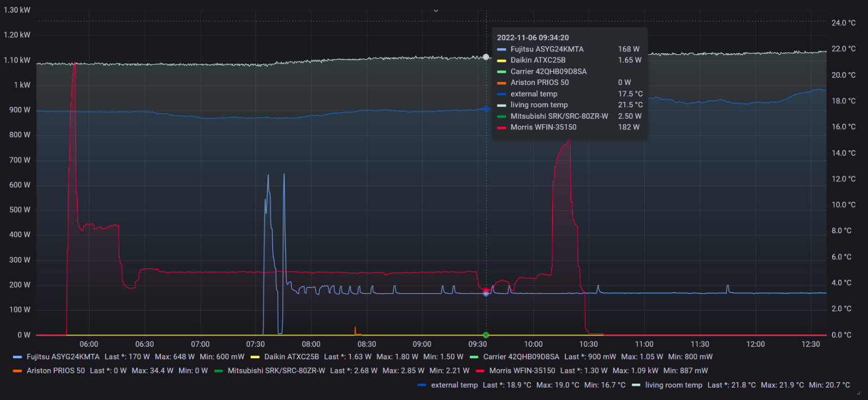Screen dimensions: 868x400
Task: Click the 10:00 time axis label
Action: 533,344
